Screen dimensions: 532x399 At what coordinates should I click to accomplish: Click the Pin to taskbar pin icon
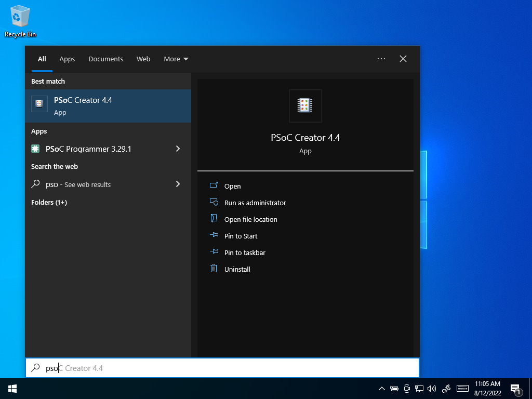tap(214, 251)
